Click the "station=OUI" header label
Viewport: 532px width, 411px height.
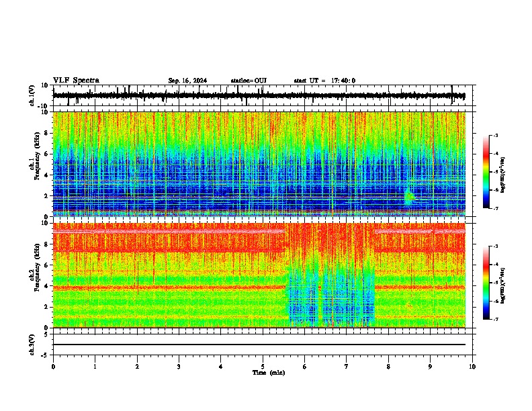(249, 81)
